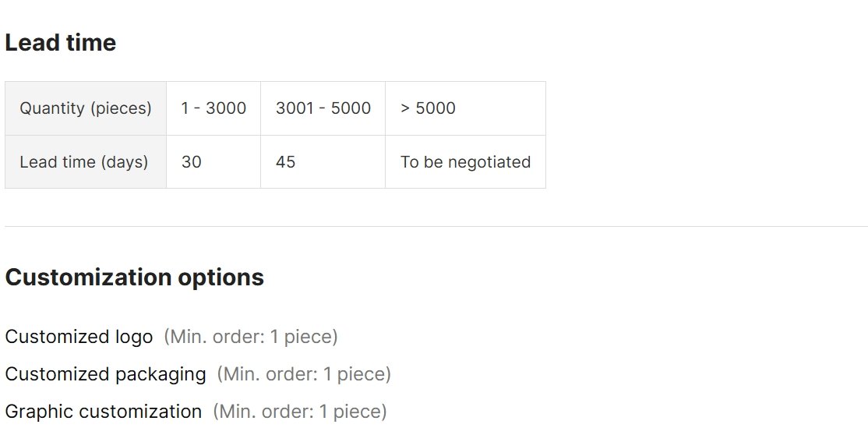Click the word 'Quantity' in the header cell
Screen dimensions: 868x435
pyautogui.click(x=52, y=108)
